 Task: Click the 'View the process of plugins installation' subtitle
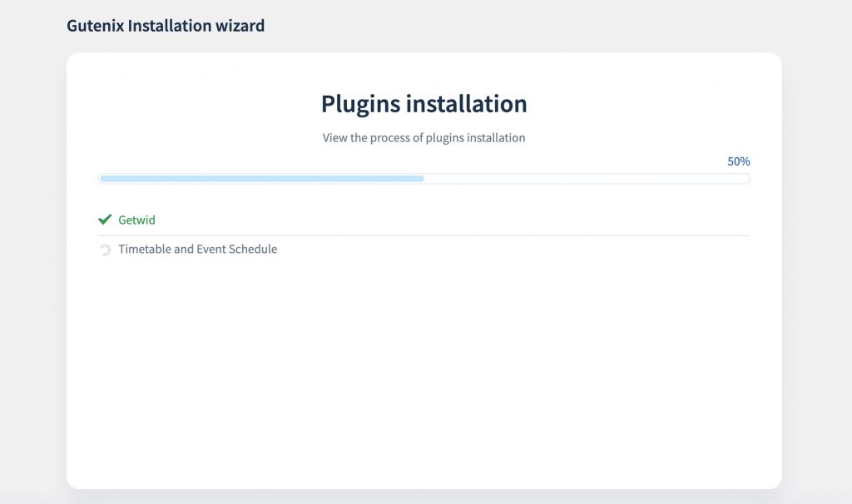(424, 138)
